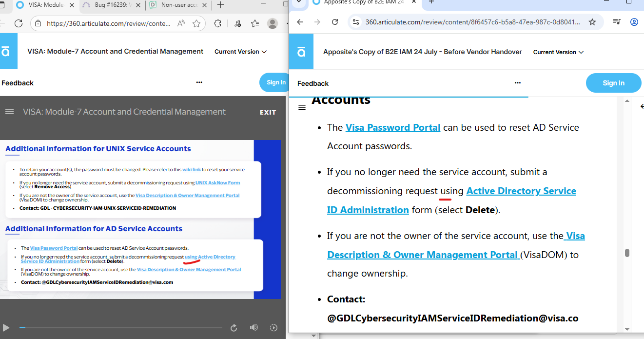The width and height of the screenshot is (644, 339).
Task: Open Visa Password Portal link in right window
Action: pos(393,127)
